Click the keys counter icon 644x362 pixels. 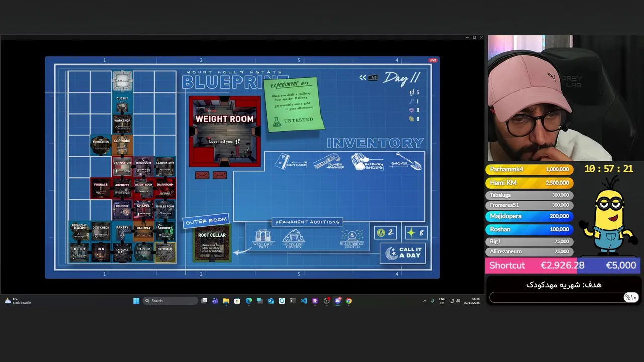[414, 101]
